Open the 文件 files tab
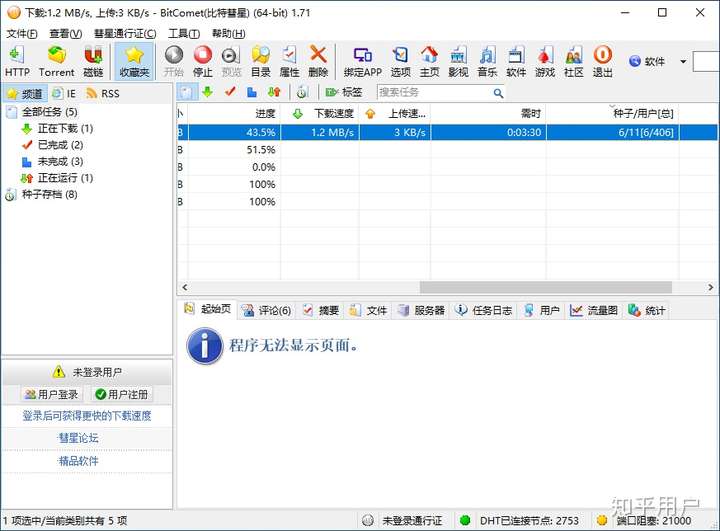The height and width of the screenshot is (531, 720). [x=368, y=311]
